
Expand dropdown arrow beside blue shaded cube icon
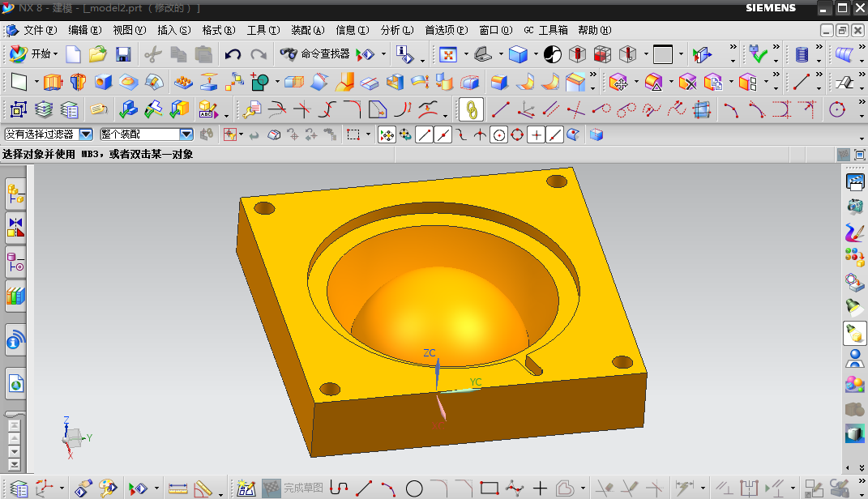pos(536,54)
